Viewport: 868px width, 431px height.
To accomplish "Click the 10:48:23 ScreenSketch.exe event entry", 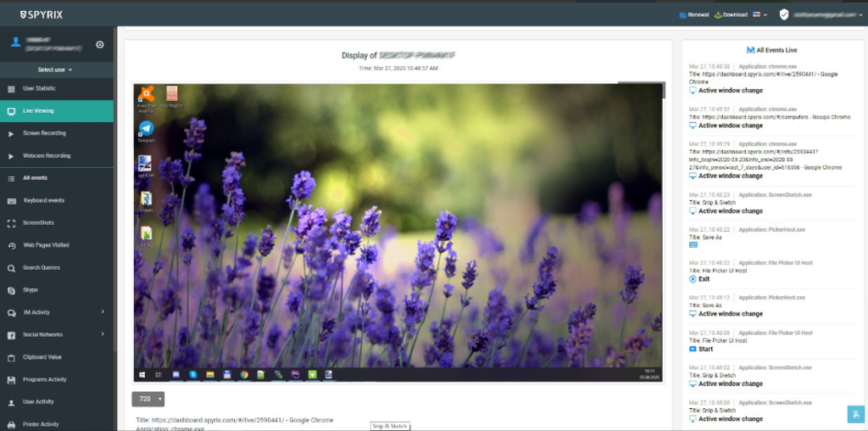I will pyautogui.click(x=772, y=203).
